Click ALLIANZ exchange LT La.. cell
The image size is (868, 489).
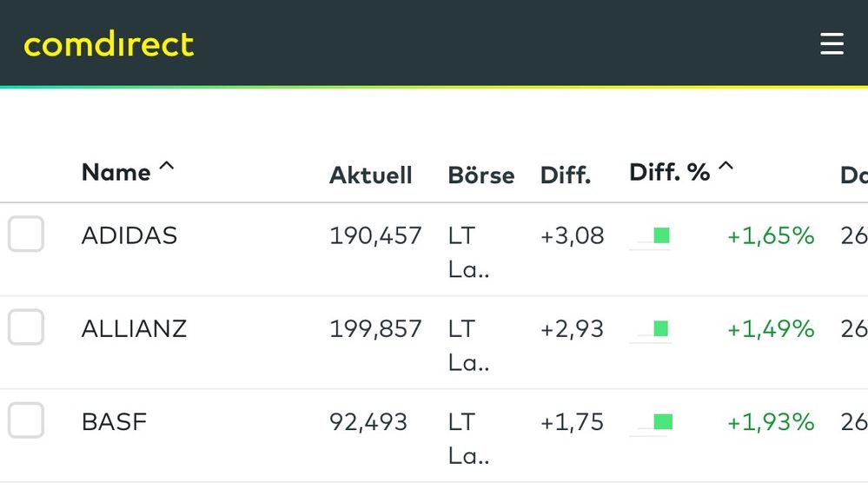click(x=468, y=345)
